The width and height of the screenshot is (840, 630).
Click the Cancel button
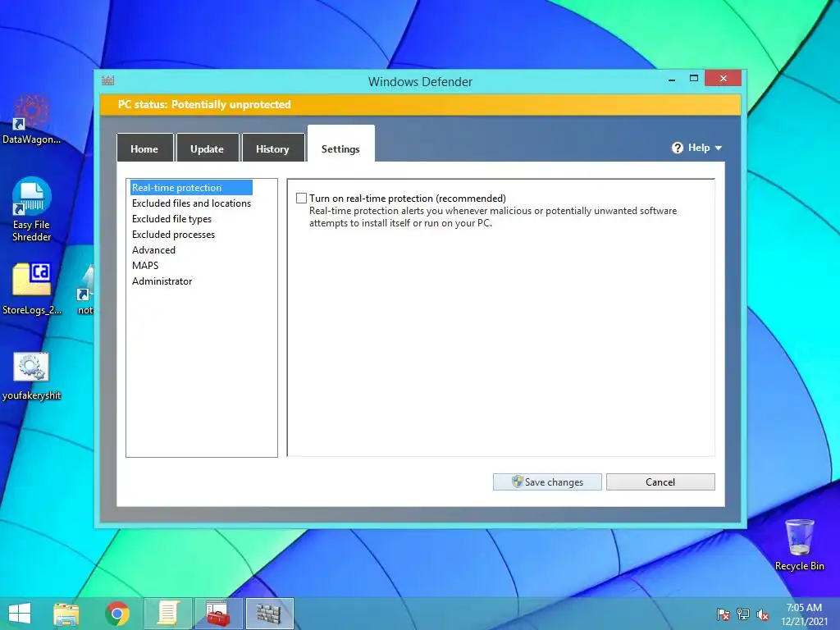[660, 482]
